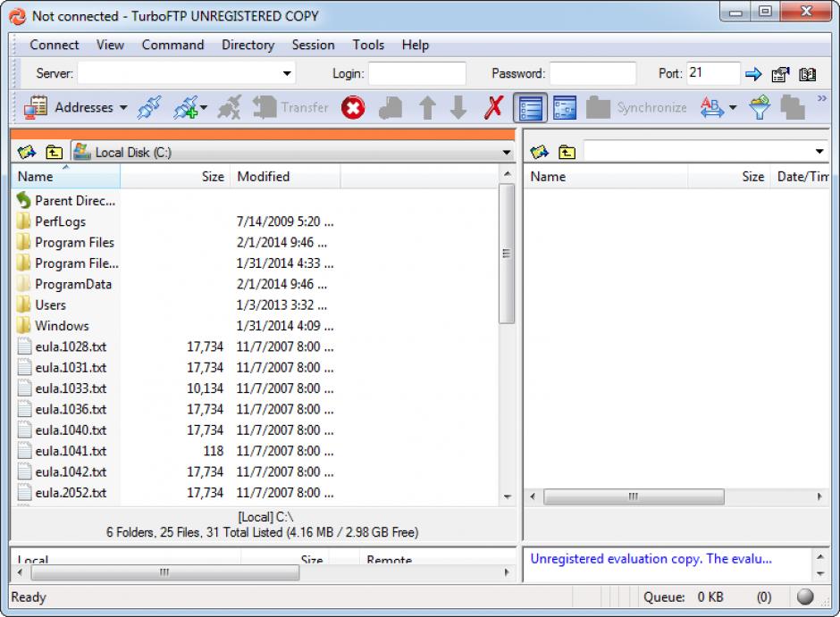The width and height of the screenshot is (840, 617).
Task: Sort local files by Size column
Action: click(175, 177)
